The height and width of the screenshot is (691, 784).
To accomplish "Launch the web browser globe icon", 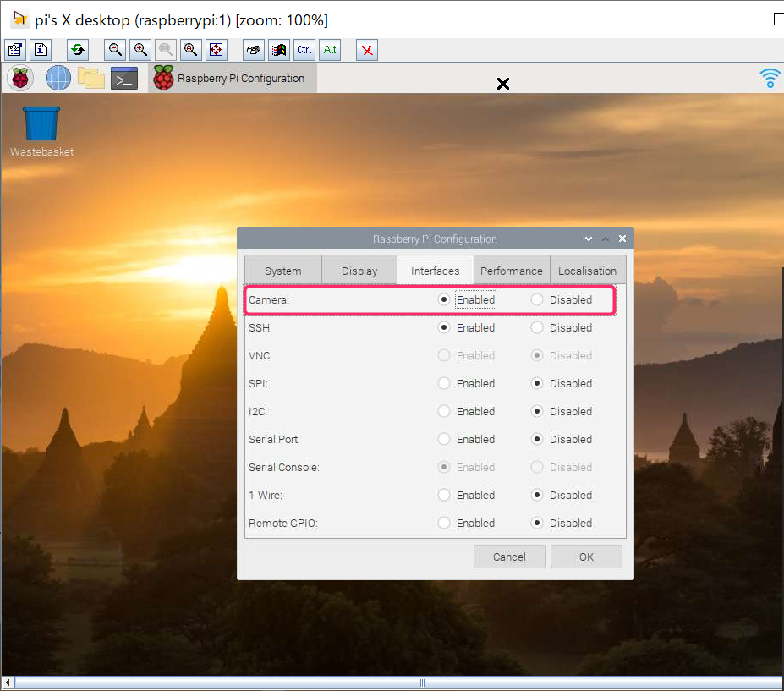I will pyautogui.click(x=58, y=79).
